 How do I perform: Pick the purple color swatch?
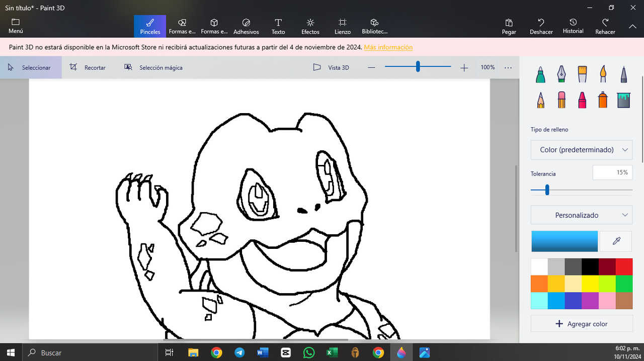coord(590,301)
